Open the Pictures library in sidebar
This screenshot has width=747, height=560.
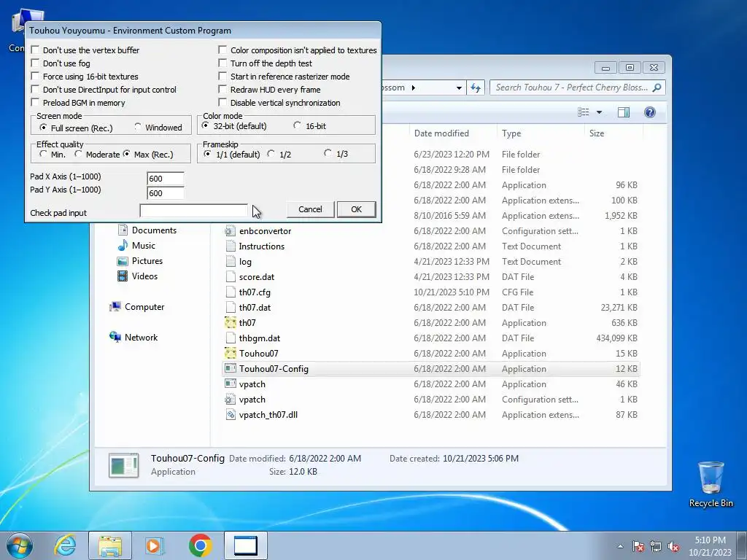click(x=140, y=261)
